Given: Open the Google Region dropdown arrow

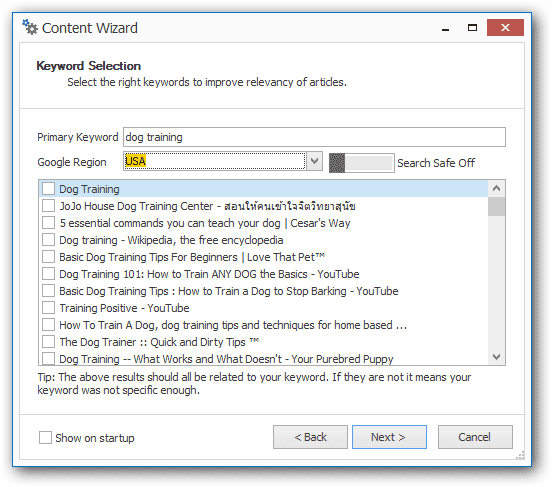Looking at the screenshot, I should point(314,161).
